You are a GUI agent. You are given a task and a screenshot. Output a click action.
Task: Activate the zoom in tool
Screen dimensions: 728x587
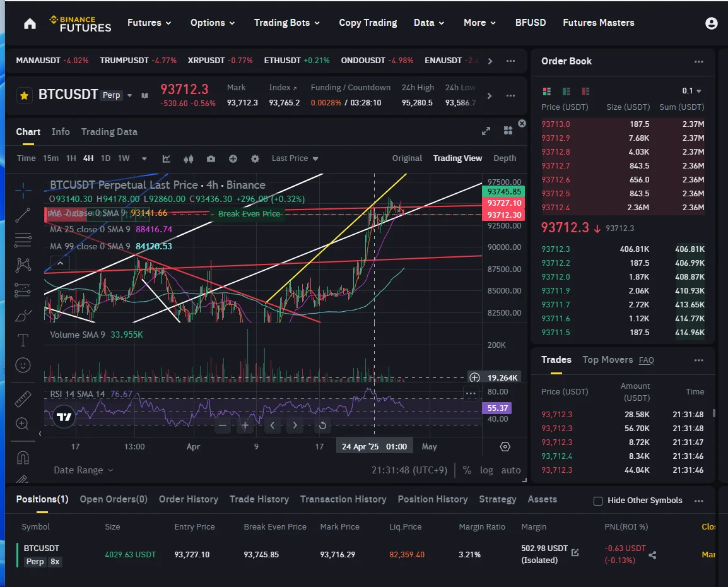click(x=23, y=424)
